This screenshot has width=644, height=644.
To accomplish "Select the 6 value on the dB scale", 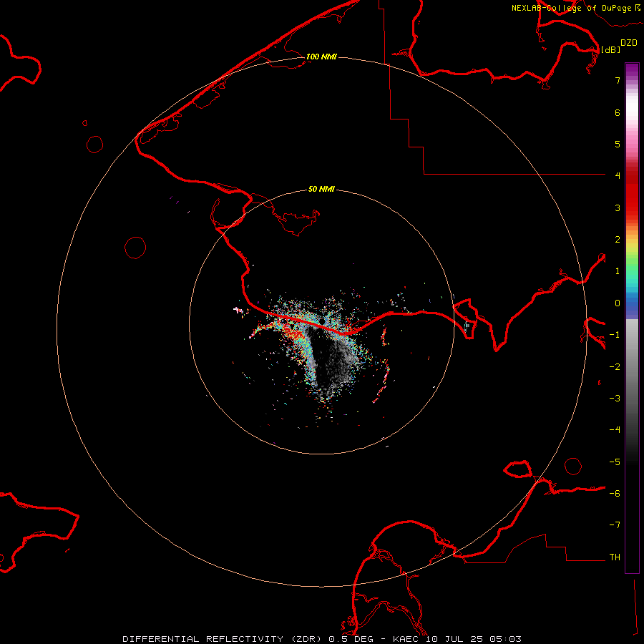I will 618,112.
